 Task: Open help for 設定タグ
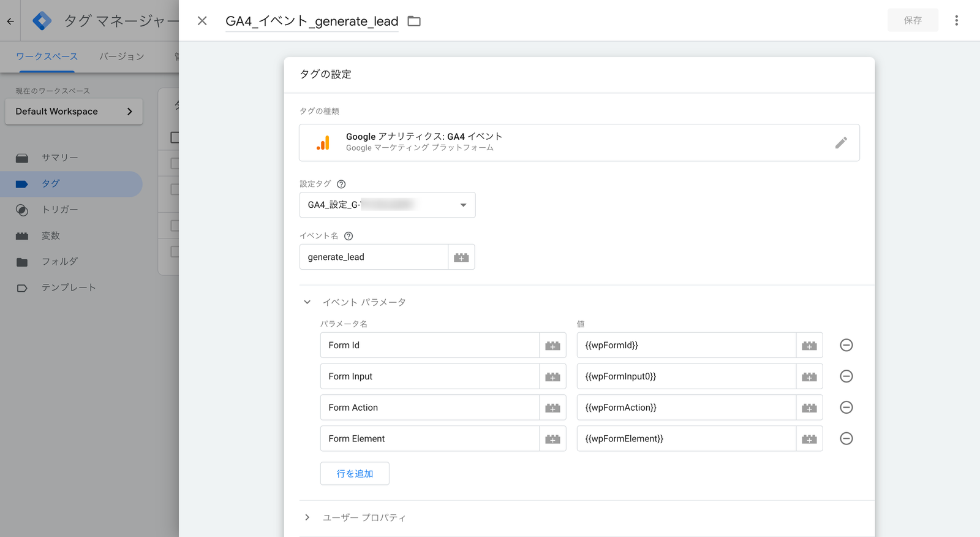pyautogui.click(x=341, y=184)
